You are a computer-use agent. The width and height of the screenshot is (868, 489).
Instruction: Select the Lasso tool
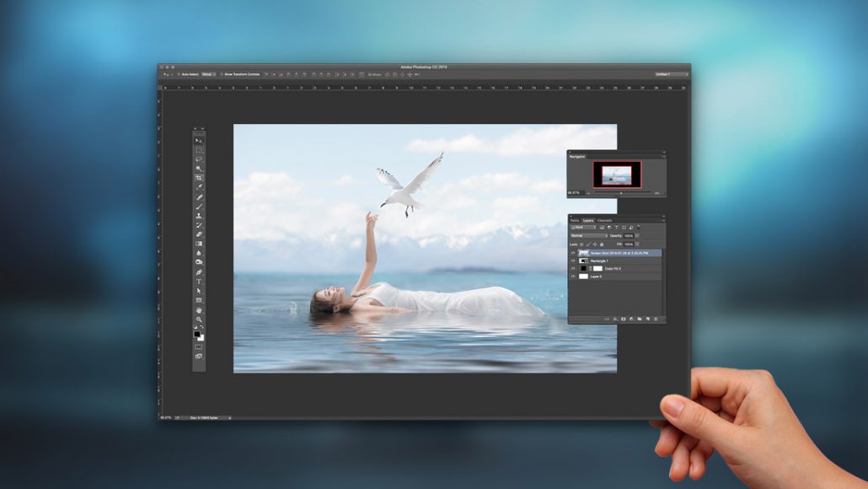coord(199,159)
